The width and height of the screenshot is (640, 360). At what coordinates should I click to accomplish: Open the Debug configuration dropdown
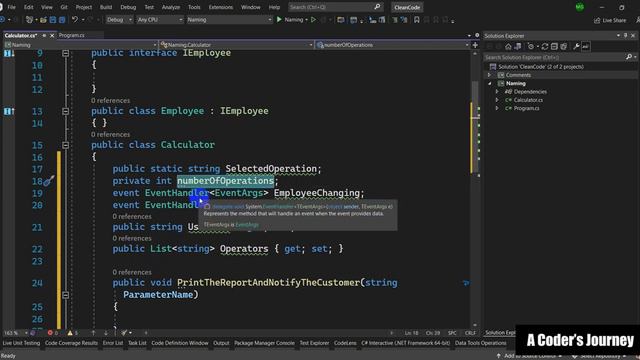[119, 20]
